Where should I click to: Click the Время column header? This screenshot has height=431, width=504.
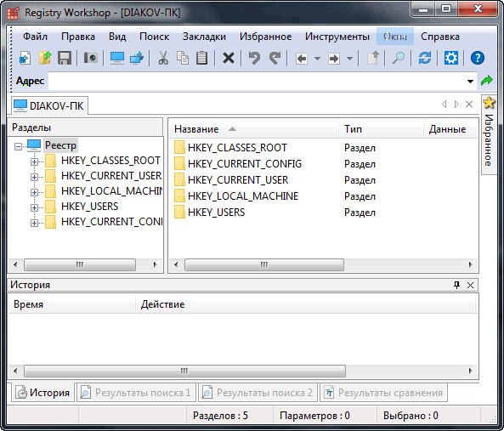point(71,304)
